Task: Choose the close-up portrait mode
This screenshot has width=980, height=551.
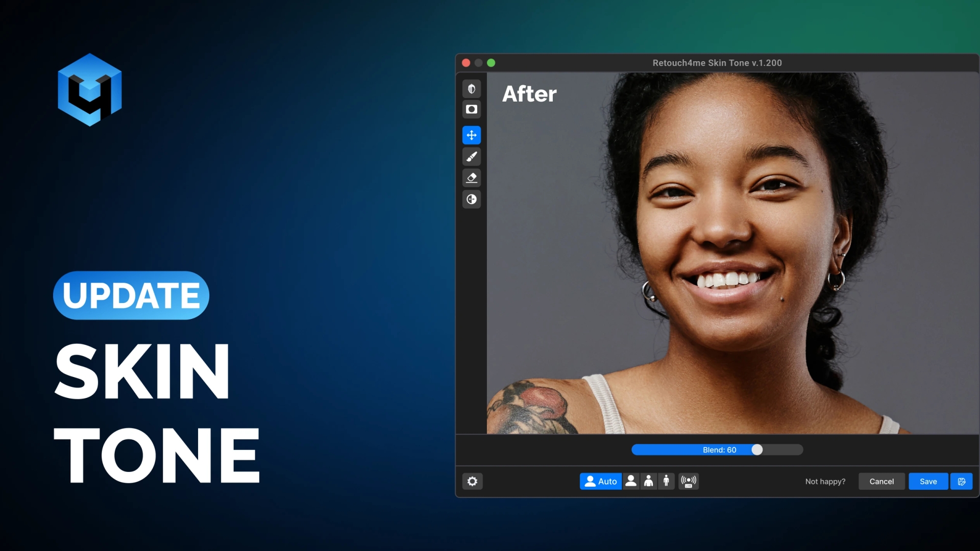Action: [631, 481]
